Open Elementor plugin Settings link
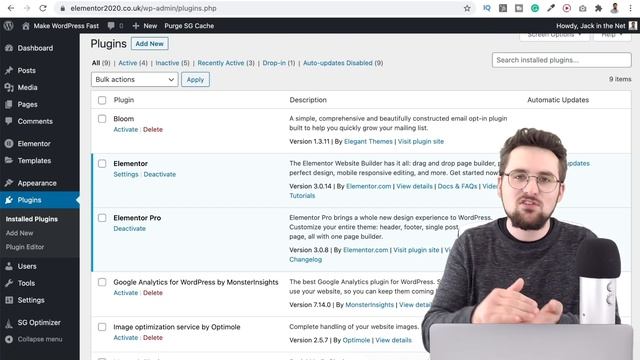Image resolution: width=640 pixels, height=360 pixels. (126, 174)
